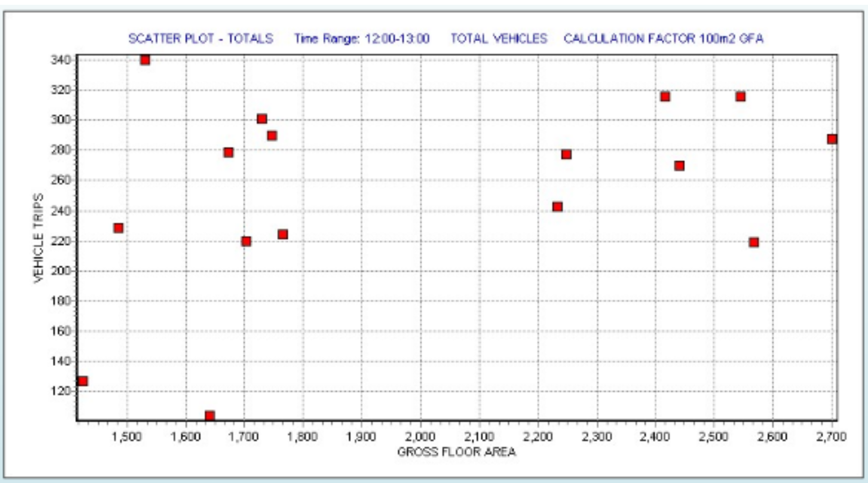The height and width of the screenshot is (483, 868).
Task: Click the 'SCATTER PLOT - TOTALS' title text
Action: pyautogui.click(x=201, y=39)
